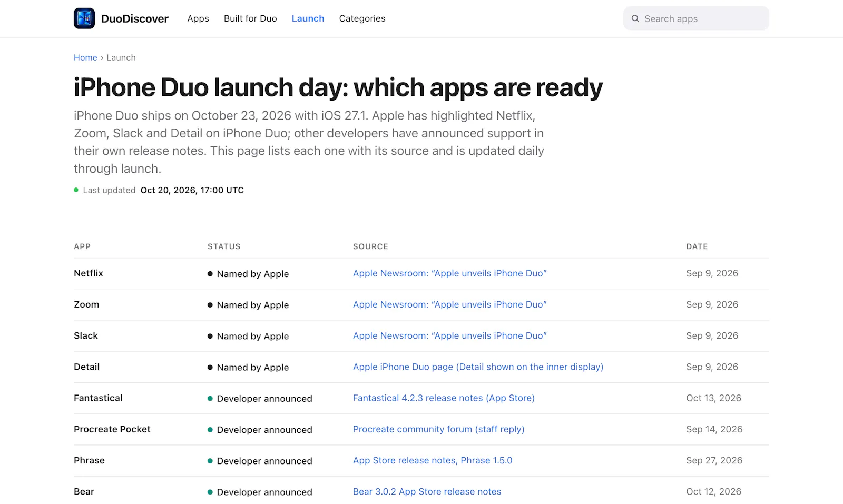Click the APP column header

pos(82,246)
